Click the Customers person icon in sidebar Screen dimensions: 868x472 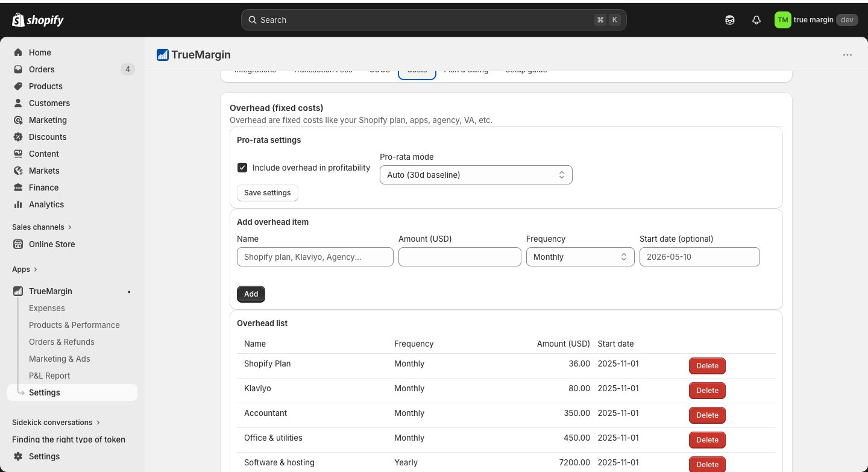[x=18, y=103]
